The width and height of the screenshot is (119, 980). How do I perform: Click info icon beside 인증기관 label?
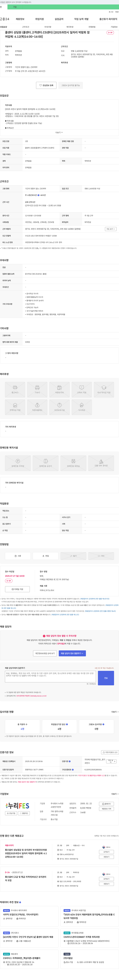point(70,761)
